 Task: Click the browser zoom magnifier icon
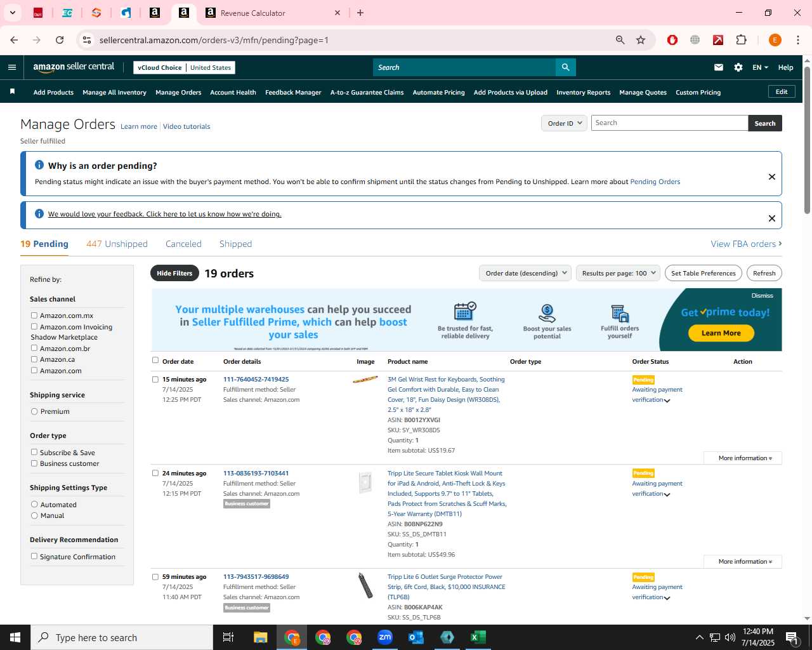tap(620, 40)
